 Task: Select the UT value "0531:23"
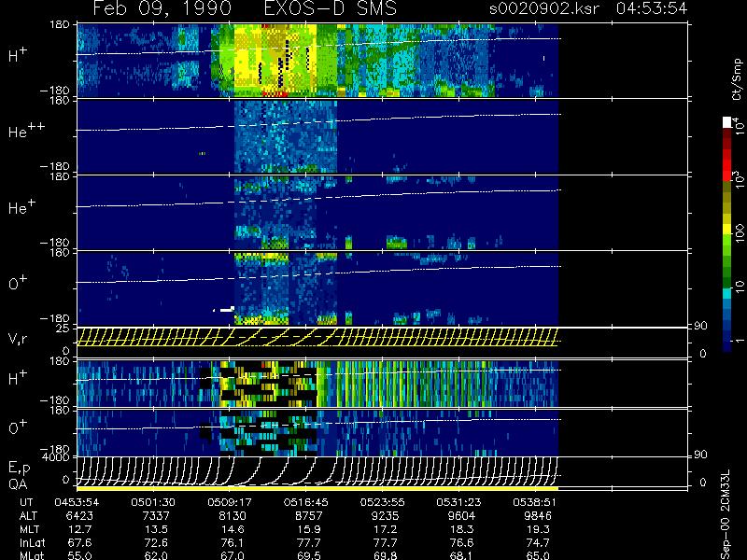pos(458,502)
